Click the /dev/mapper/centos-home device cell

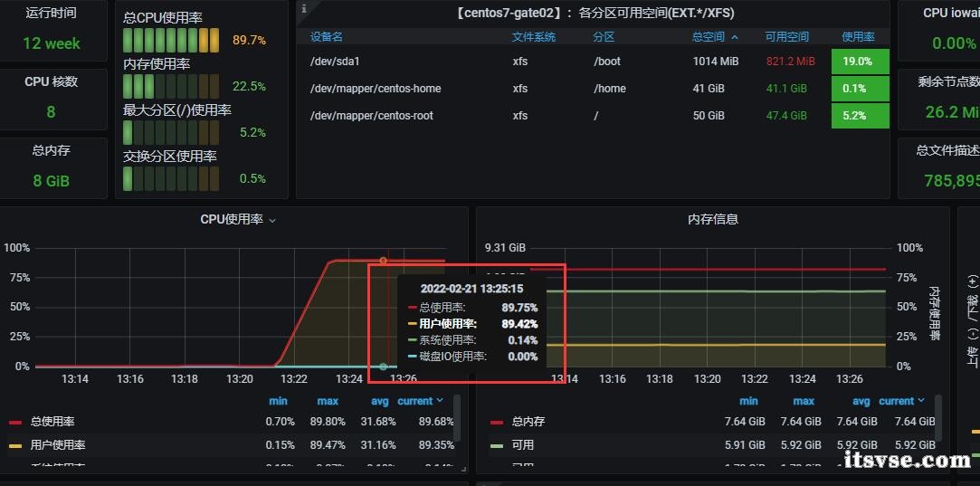pos(376,88)
